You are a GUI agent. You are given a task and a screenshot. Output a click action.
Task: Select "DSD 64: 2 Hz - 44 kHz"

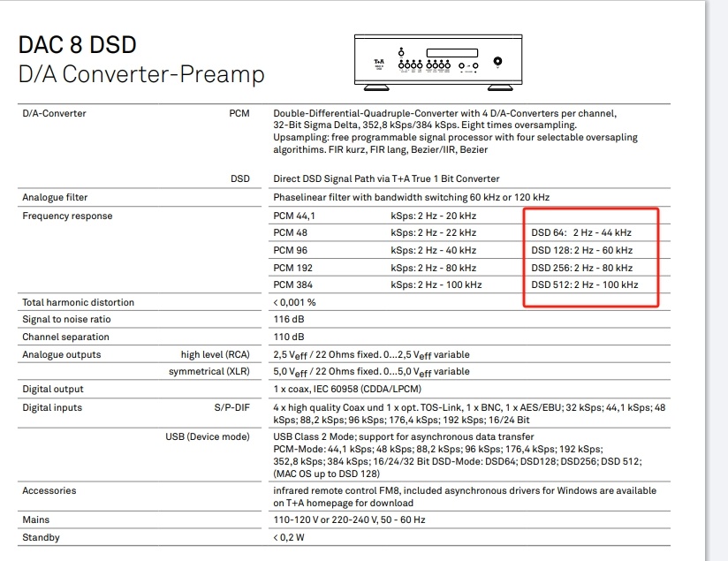click(x=581, y=232)
